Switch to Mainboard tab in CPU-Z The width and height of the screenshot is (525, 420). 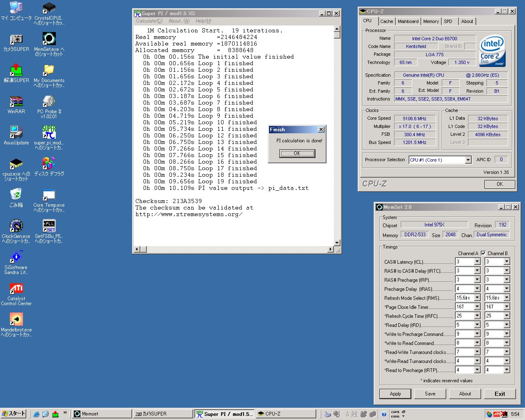tap(408, 21)
